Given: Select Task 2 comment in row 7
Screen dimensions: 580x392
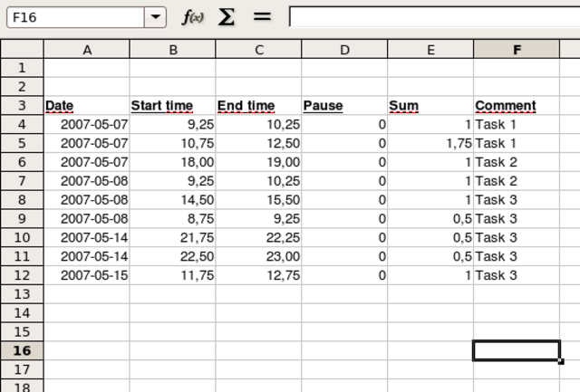Looking at the screenshot, I should point(517,181).
